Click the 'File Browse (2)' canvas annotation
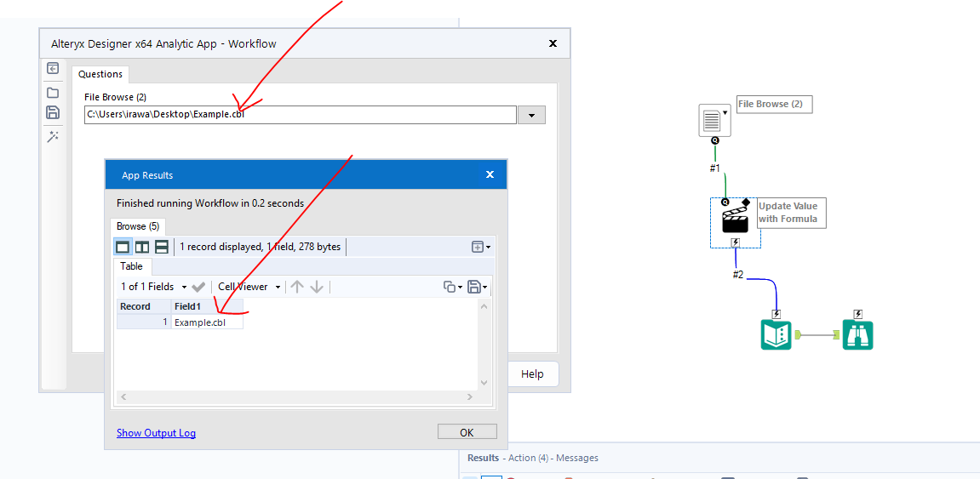This screenshot has height=479, width=980. (x=774, y=105)
